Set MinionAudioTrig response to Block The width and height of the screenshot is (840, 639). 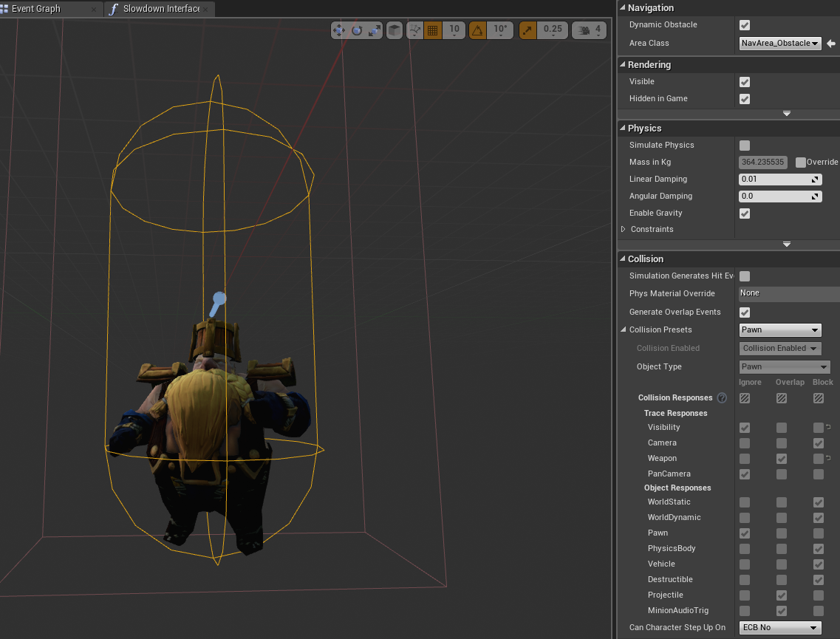pyautogui.click(x=818, y=611)
